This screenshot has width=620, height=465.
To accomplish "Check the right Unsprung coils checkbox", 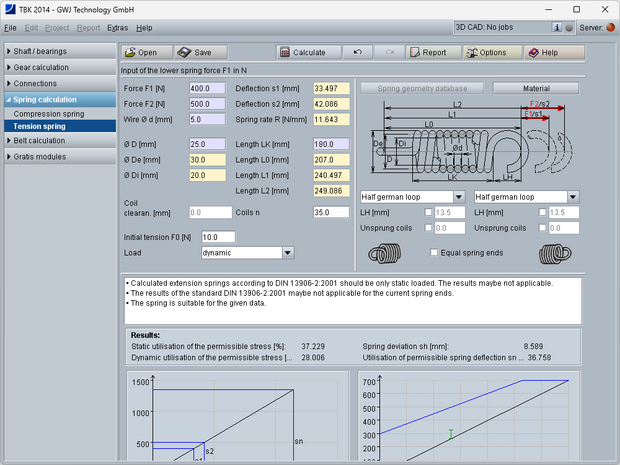I will tap(543, 228).
